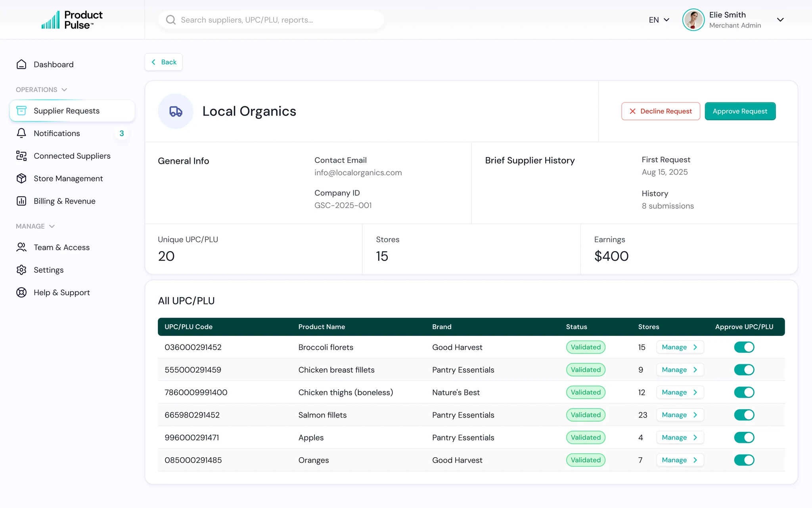Toggle approval for Salmon fillets
The height and width of the screenshot is (508, 812).
(744, 415)
